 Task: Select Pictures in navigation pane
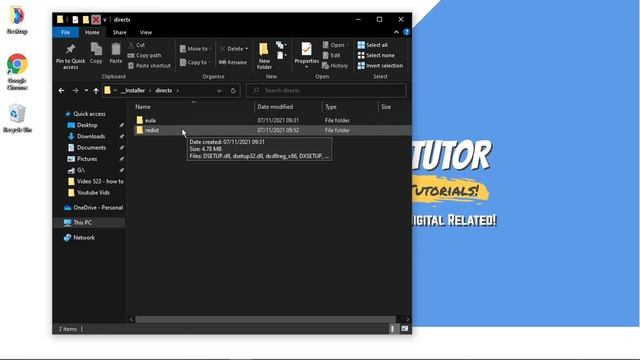(x=87, y=159)
